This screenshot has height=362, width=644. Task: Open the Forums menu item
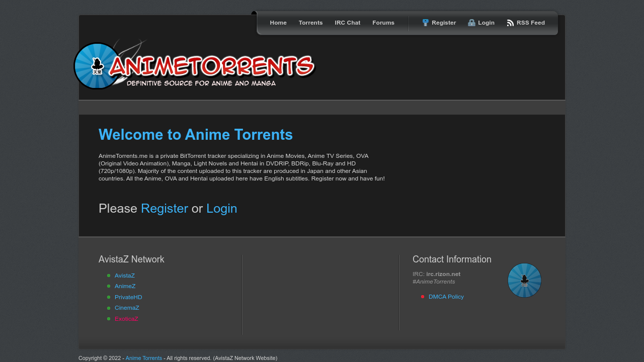pos(383,23)
